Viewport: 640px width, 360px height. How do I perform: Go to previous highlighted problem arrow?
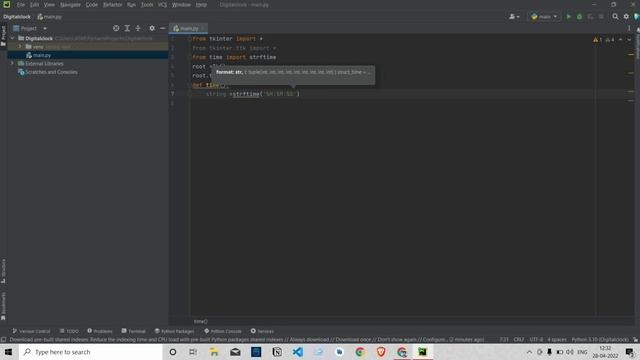tap(621, 40)
